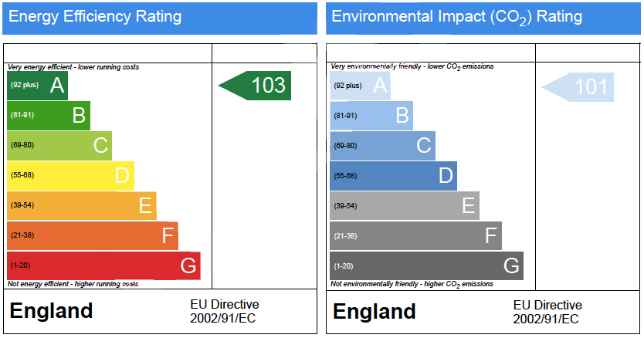
Task: Select the dark blue D (55-68) environmental band
Action: (394, 176)
